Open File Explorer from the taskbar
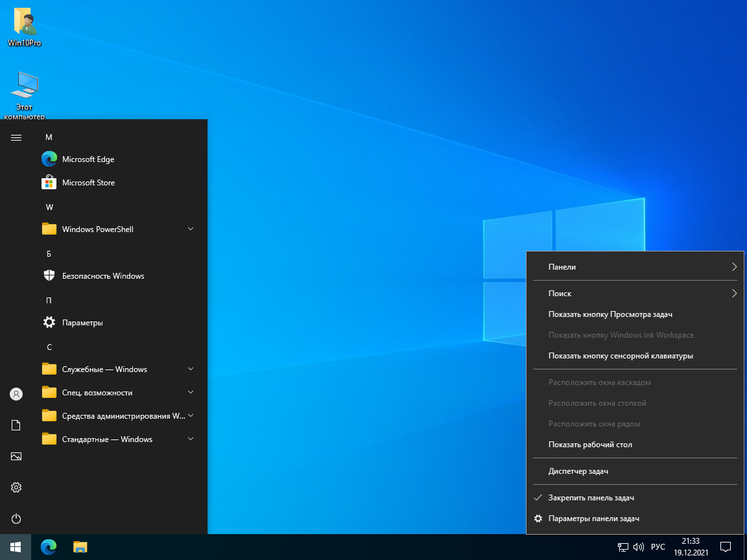 coord(80,547)
